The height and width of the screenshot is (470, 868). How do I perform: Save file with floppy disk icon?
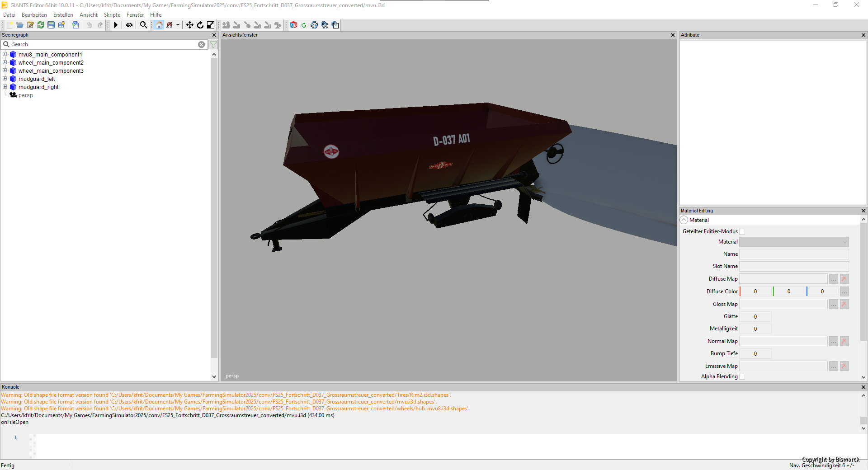tap(51, 25)
